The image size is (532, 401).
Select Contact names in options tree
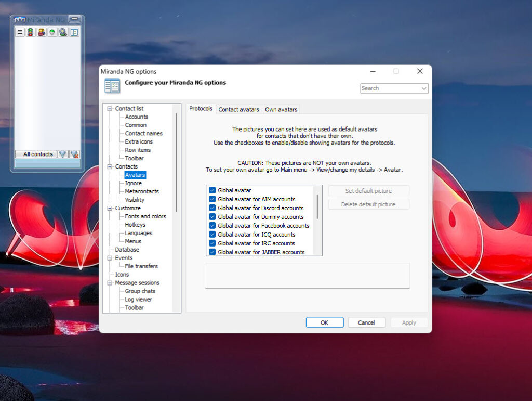click(x=143, y=134)
